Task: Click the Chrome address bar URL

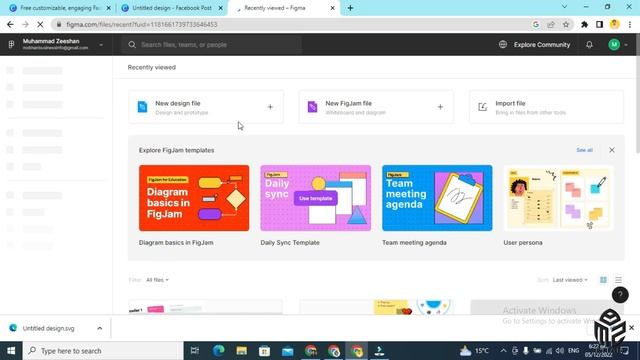Action: [142, 24]
